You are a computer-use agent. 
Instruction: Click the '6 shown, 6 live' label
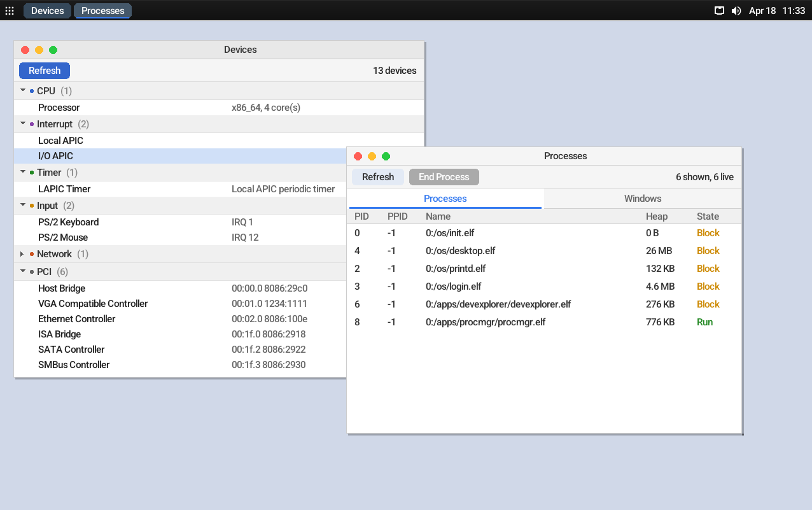pos(704,177)
